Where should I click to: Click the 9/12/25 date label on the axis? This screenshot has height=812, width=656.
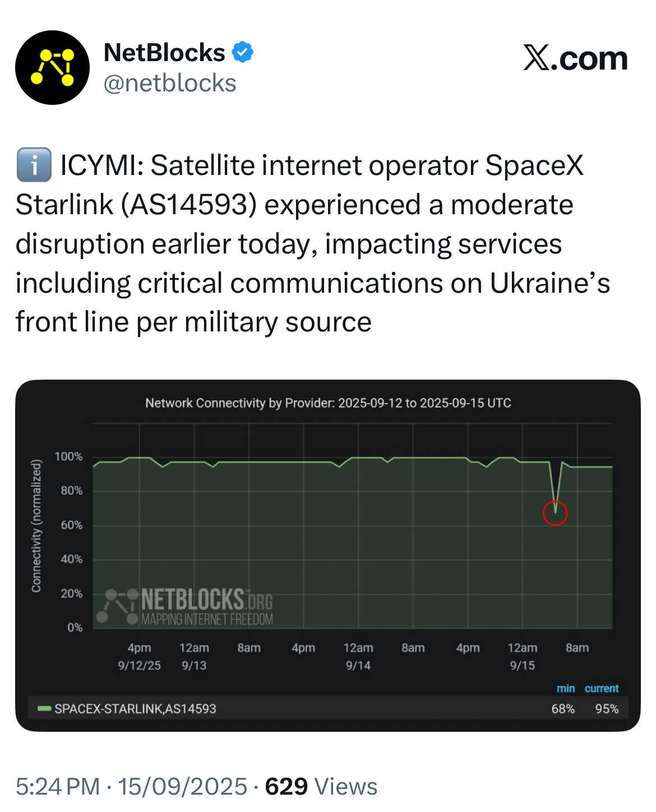click(x=139, y=665)
